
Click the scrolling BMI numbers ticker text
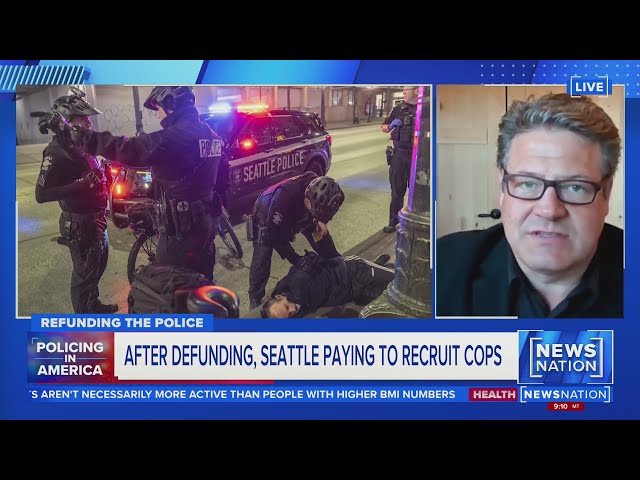click(x=244, y=394)
